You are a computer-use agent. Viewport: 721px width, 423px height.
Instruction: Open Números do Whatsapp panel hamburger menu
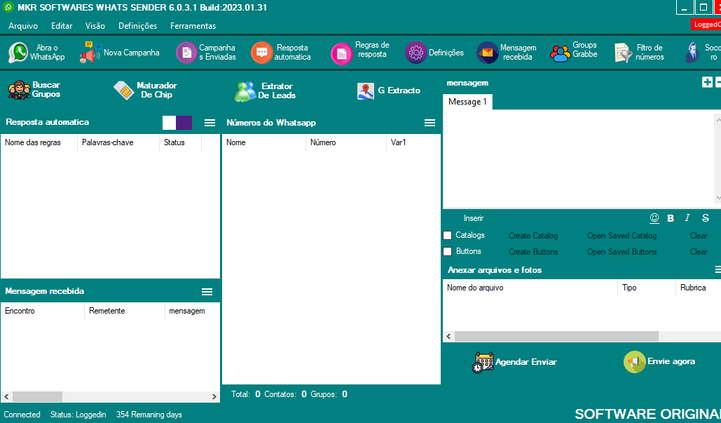tap(430, 123)
